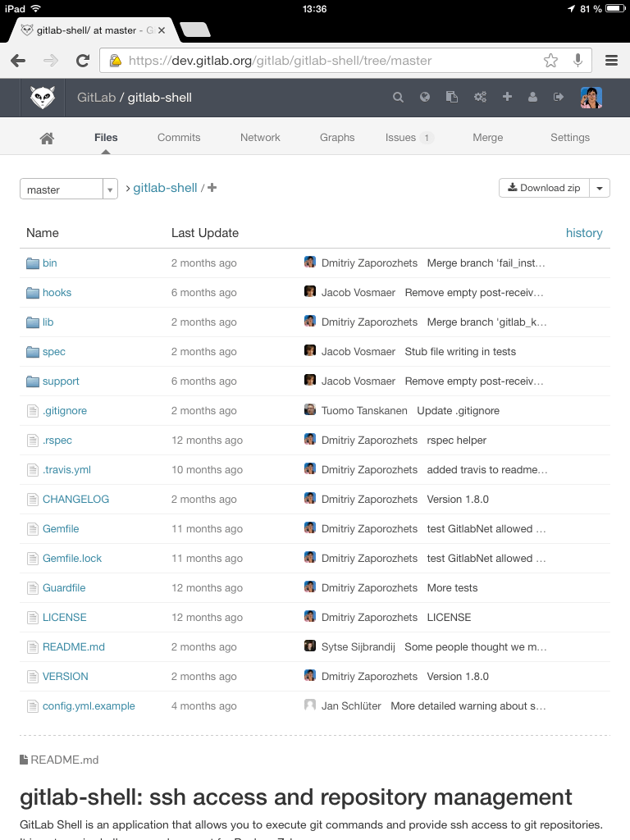
Task: Expand the Download zip format caret
Action: (600, 188)
